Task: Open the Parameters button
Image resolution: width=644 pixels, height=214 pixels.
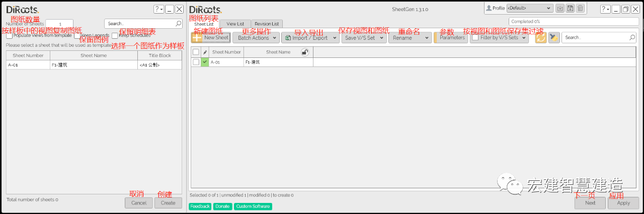Action: (451, 38)
